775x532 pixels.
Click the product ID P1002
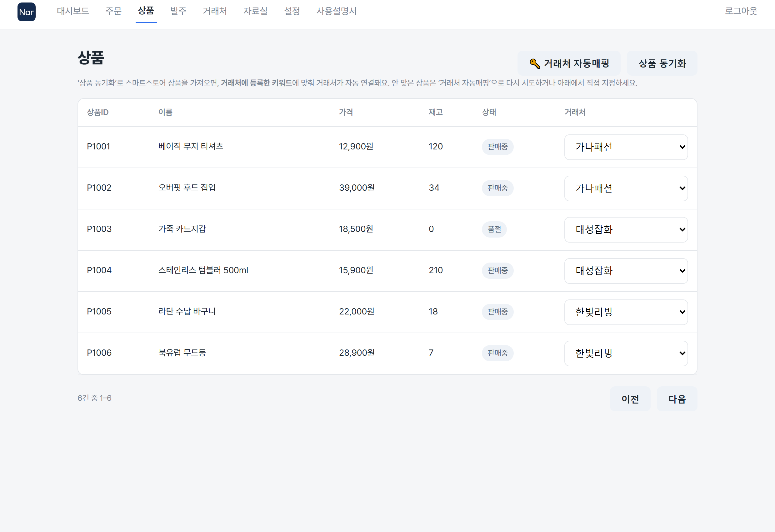pos(99,188)
